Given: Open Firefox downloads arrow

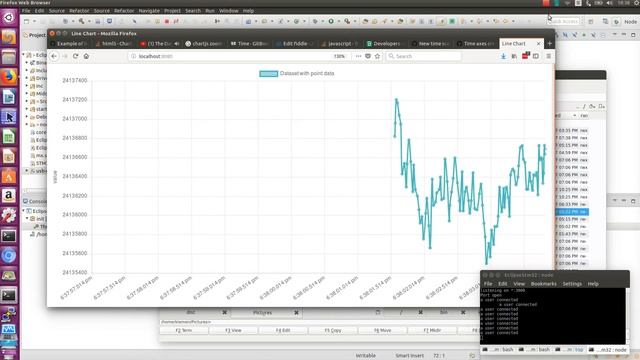Looking at the screenshot, I should [503, 56].
